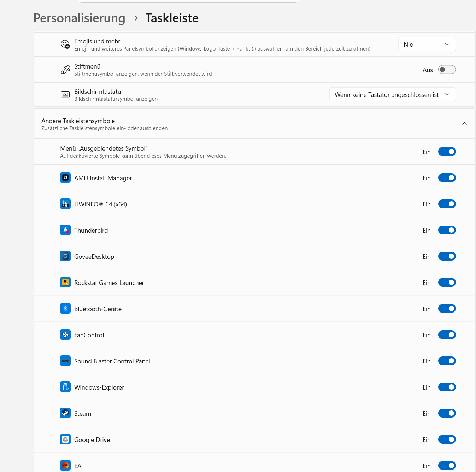Viewport: 476px width, 472px height.
Task: Click the Bluetooth-Geräte icon
Action: click(x=65, y=309)
